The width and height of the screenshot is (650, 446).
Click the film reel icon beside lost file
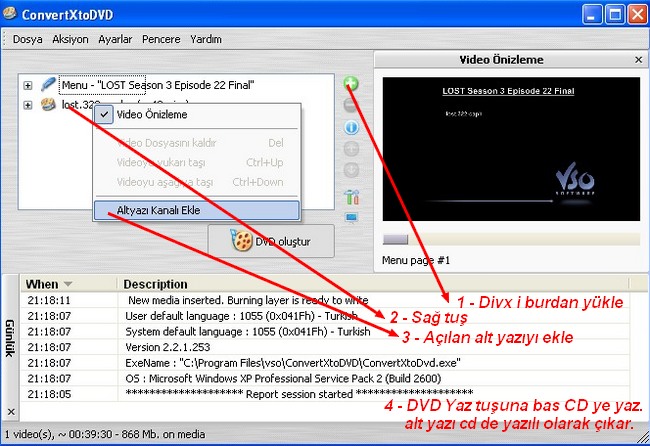tap(48, 104)
